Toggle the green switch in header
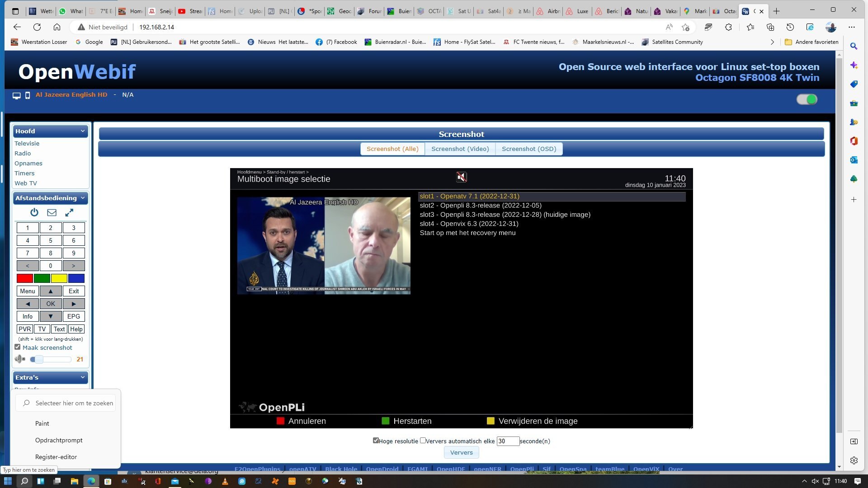This screenshot has width=868, height=488. pos(807,99)
